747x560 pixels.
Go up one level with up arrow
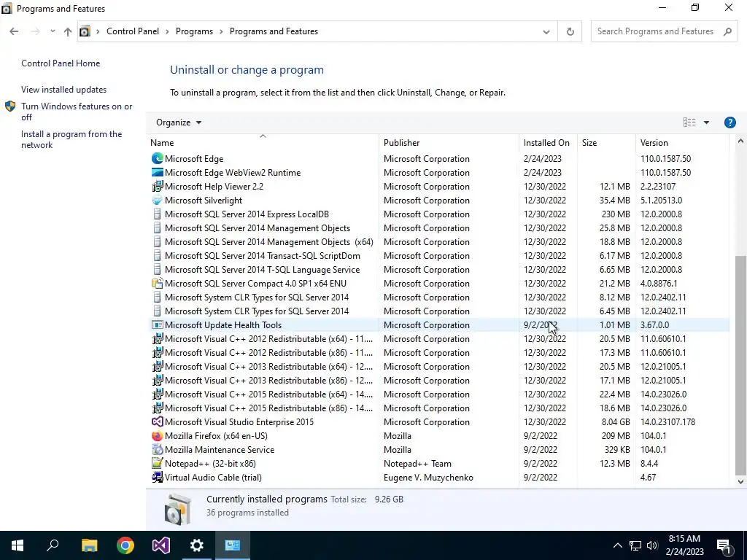click(x=68, y=31)
